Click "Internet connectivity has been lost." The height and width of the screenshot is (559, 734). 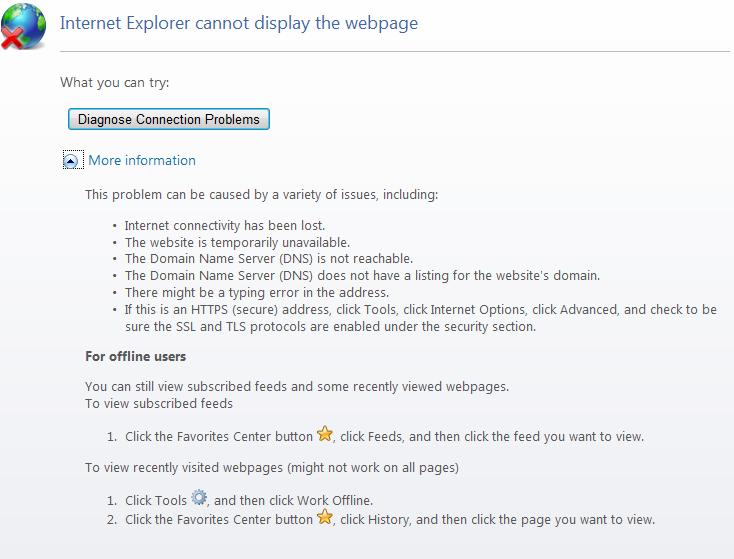click(225, 226)
